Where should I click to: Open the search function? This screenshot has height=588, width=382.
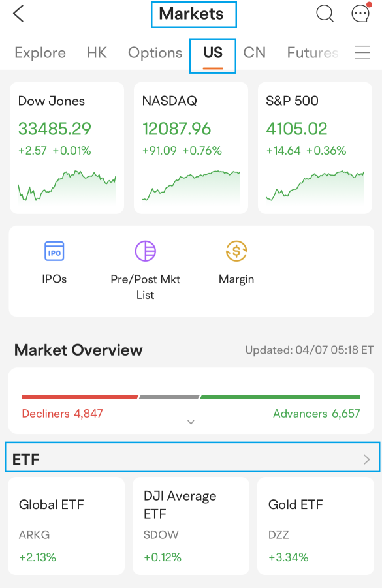click(x=325, y=14)
